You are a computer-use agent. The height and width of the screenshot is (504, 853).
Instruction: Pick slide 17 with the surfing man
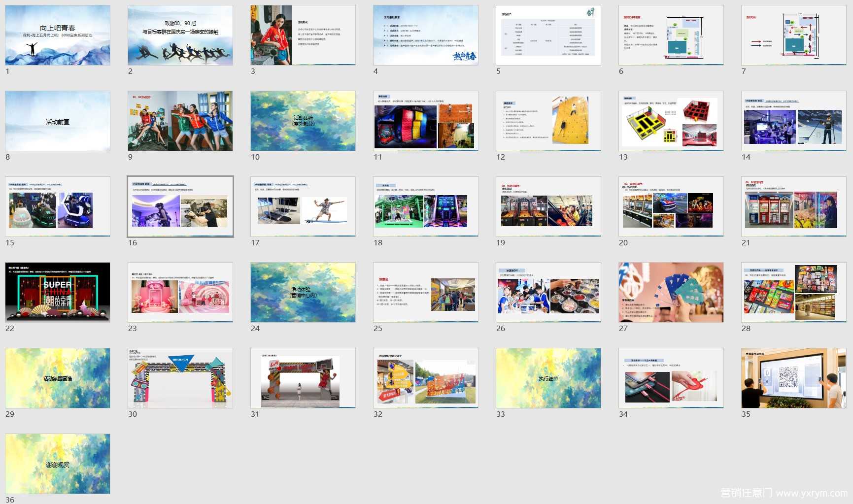303,207
